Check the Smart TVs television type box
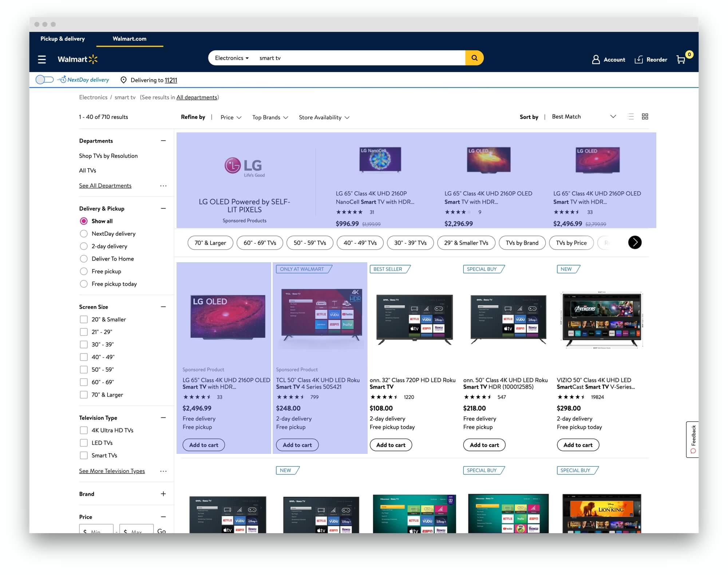 [x=84, y=455]
